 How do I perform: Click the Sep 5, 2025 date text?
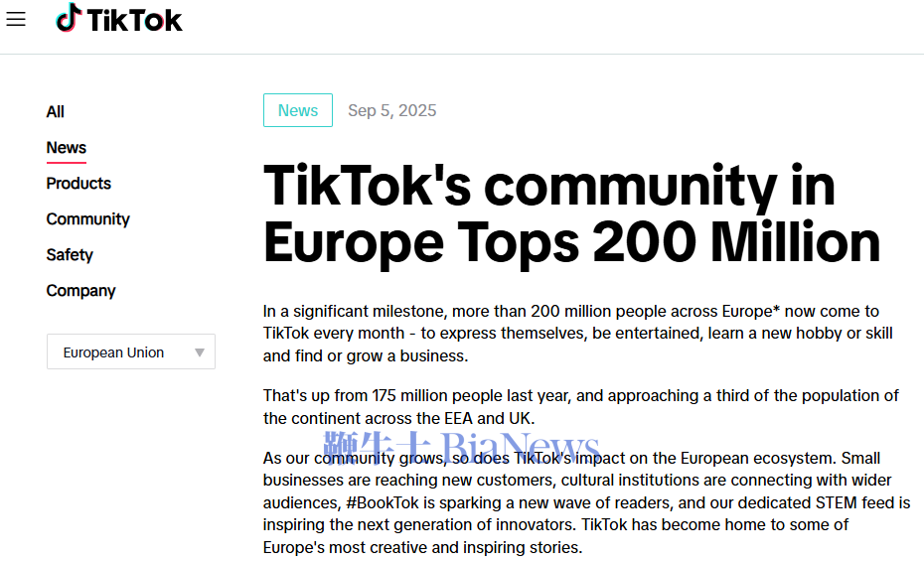click(391, 110)
